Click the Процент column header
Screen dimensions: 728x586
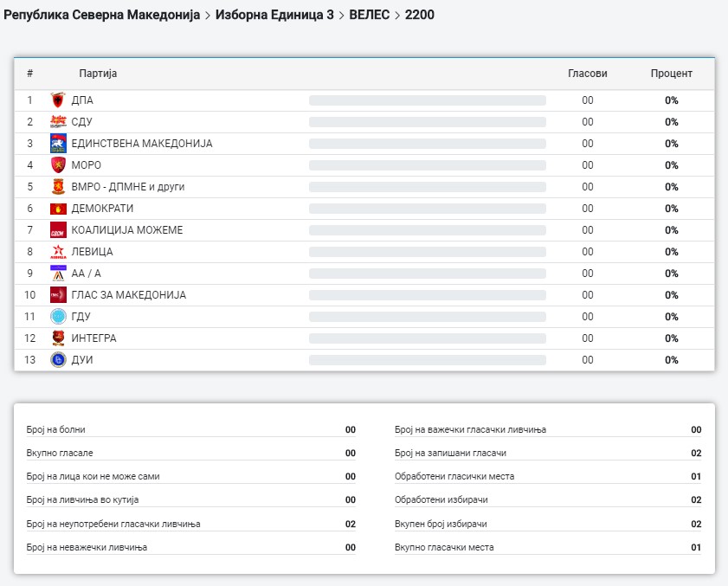[671, 74]
